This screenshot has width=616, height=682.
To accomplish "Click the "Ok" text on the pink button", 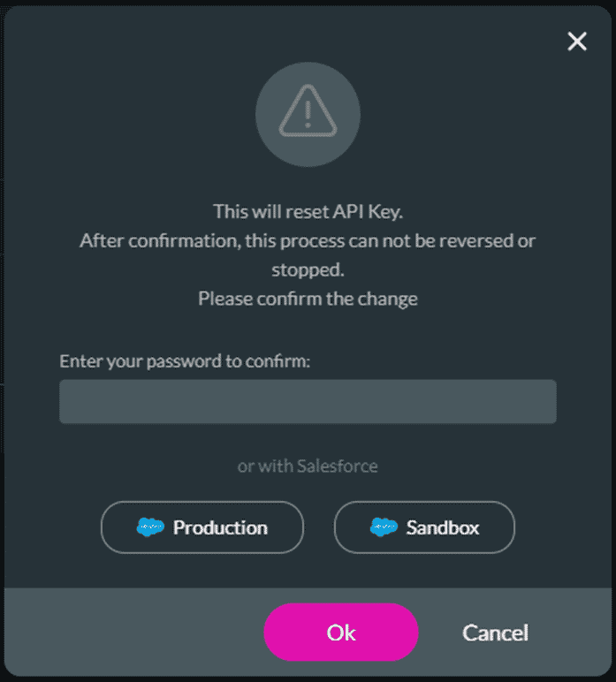I will (x=341, y=633).
